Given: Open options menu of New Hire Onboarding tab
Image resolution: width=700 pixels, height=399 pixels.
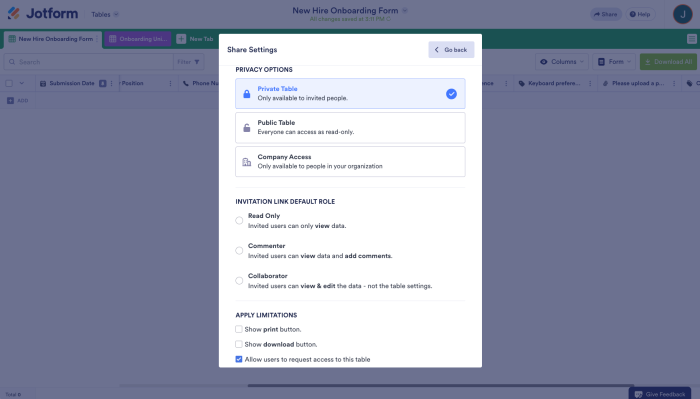Looking at the screenshot, I should click(x=97, y=39).
